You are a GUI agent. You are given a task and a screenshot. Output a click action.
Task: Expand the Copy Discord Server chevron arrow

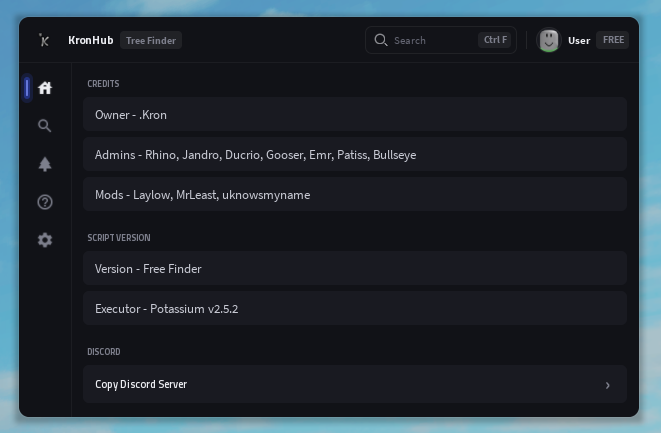pos(607,385)
